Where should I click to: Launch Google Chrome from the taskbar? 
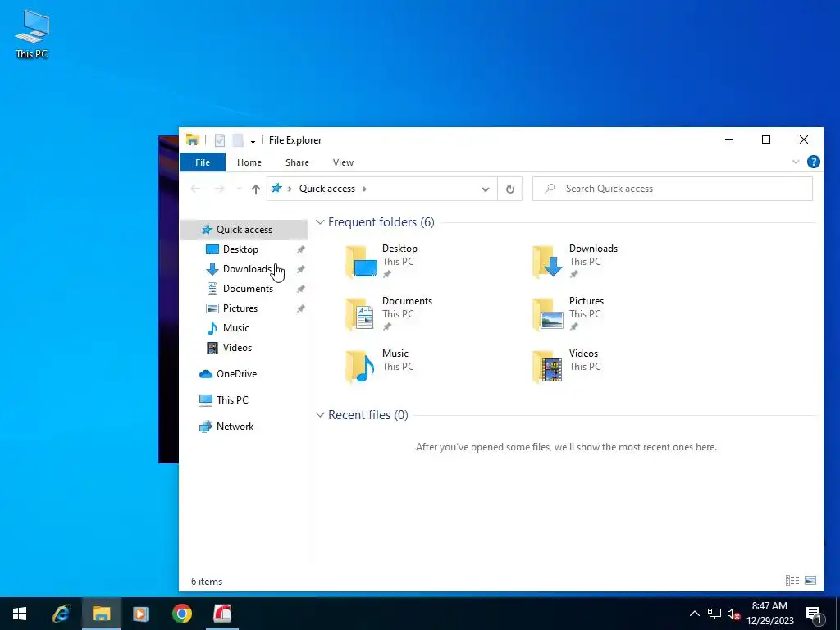coord(181,614)
